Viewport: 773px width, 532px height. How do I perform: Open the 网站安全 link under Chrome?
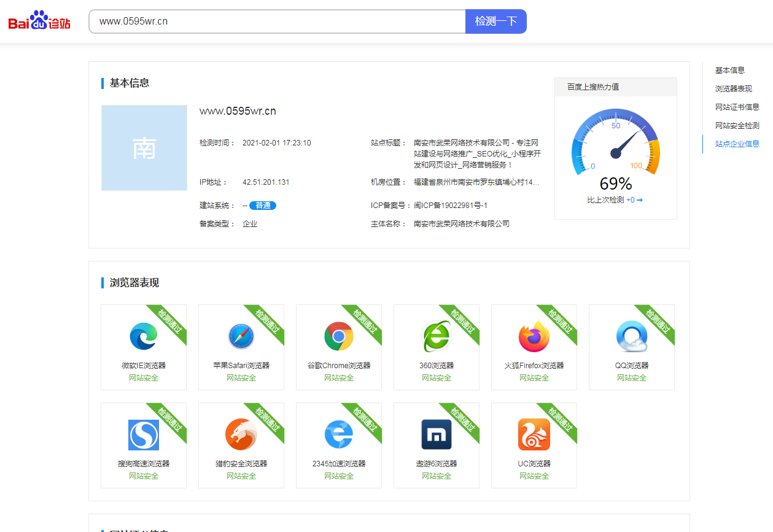(x=338, y=378)
